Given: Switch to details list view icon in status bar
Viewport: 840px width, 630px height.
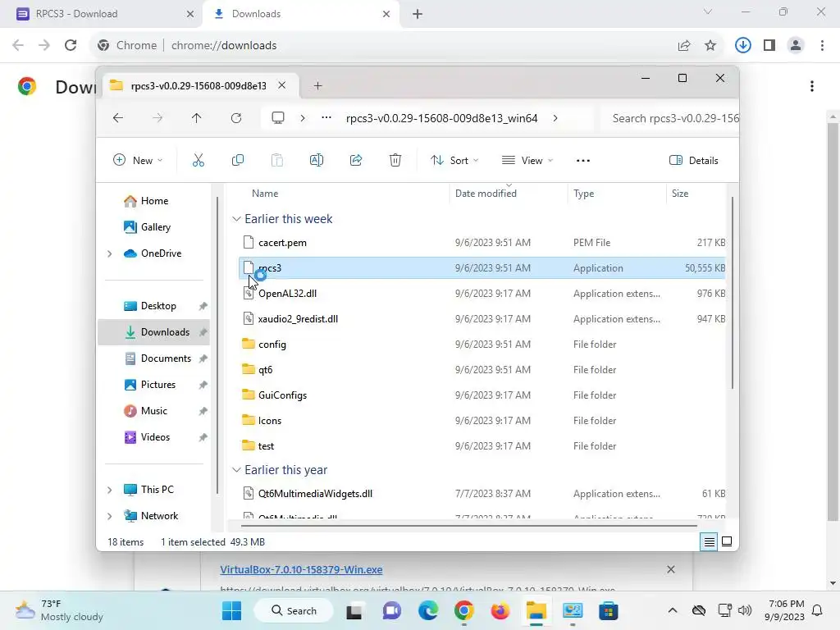Looking at the screenshot, I should tap(709, 542).
